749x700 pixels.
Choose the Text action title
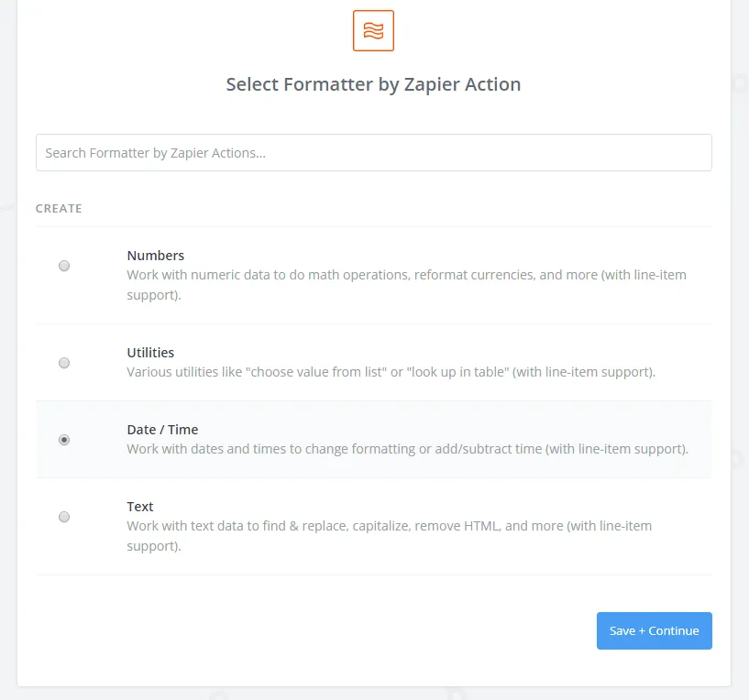(x=140, y=507)
